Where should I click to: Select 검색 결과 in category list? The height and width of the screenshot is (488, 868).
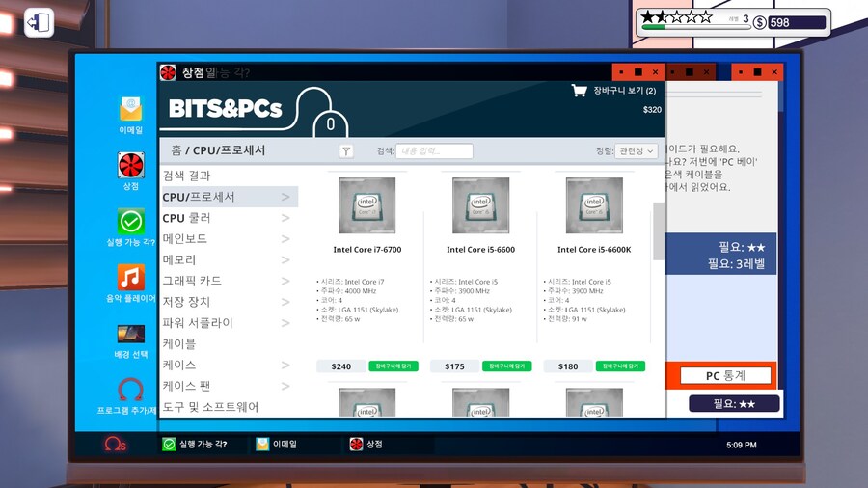point(186,176)
